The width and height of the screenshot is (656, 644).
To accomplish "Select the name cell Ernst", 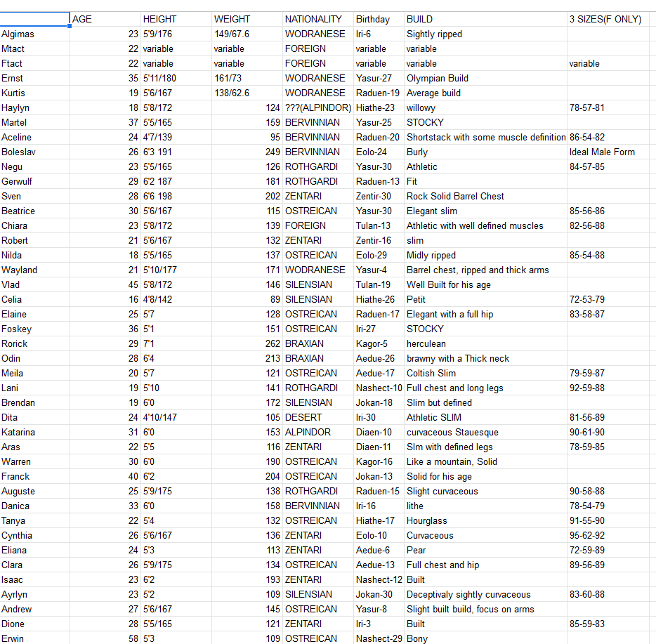I will click(x=34, y=78).
